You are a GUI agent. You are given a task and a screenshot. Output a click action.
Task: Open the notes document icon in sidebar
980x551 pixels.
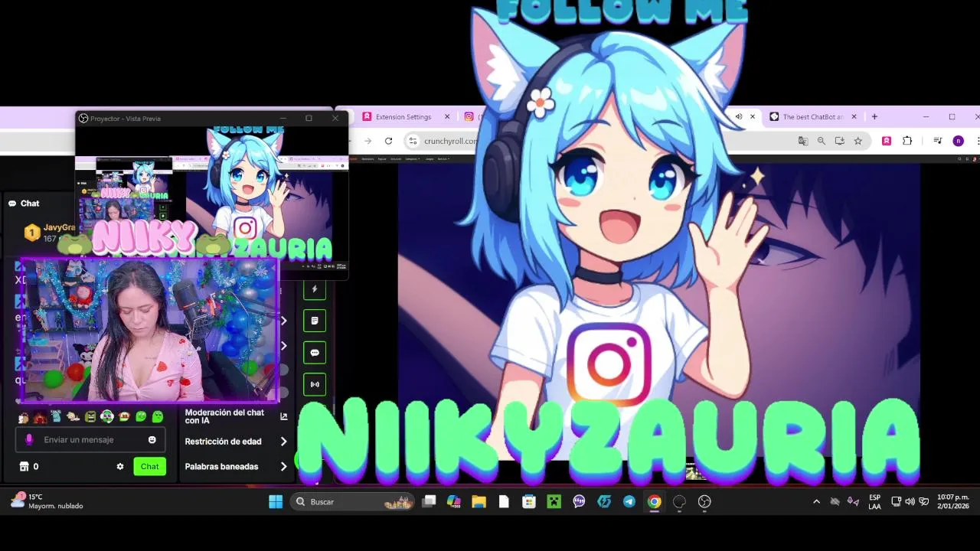(314, 321)
